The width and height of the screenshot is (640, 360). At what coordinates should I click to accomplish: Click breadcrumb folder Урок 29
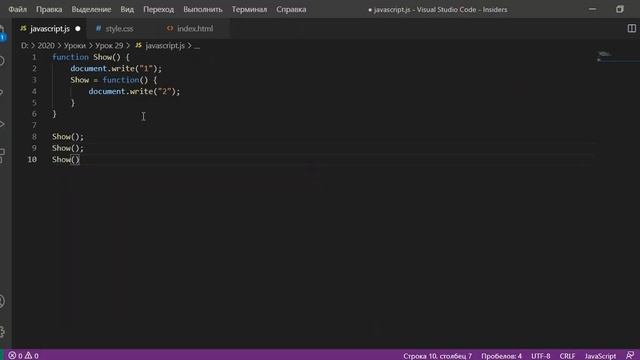coord(109,46)
